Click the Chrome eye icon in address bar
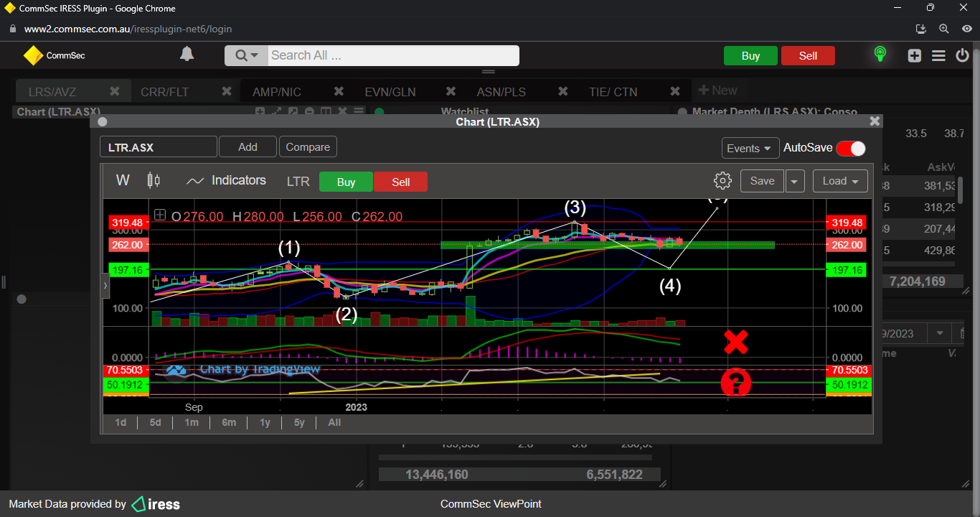This screenshot has height=517, width=980. [967, 29]
